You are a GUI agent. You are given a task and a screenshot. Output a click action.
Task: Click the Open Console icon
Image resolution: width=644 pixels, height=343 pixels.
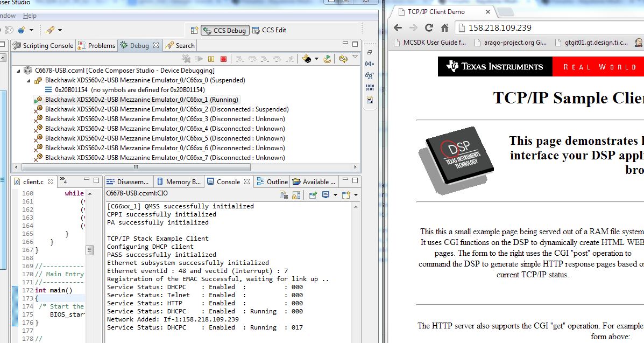tap(346, 195)
